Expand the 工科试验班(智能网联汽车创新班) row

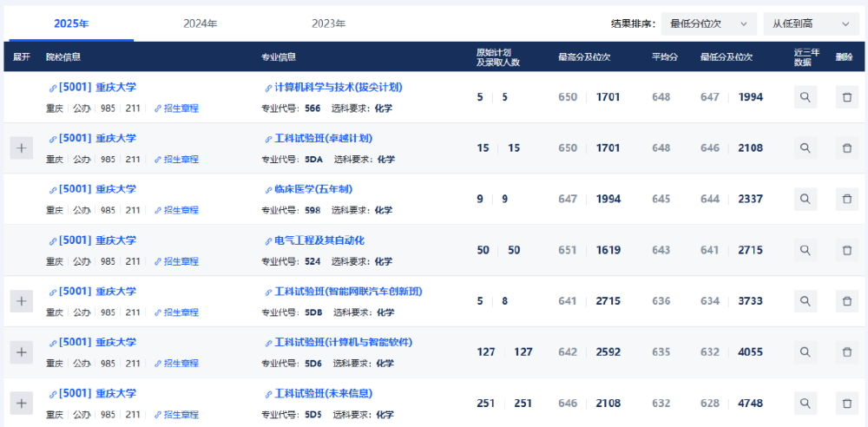(22, 301)
